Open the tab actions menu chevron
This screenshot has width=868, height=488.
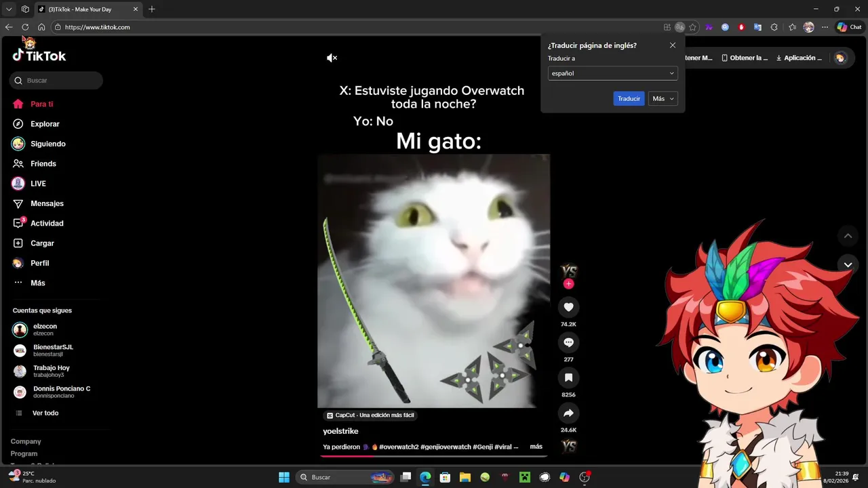pyautogui.click(x=9, y=9)
